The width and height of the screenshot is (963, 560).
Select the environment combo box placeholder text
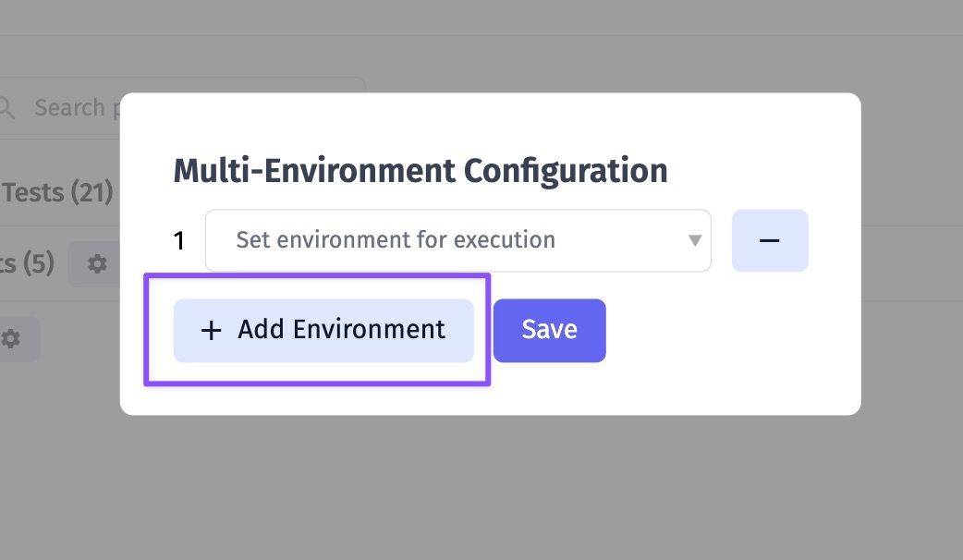[396, 239]
